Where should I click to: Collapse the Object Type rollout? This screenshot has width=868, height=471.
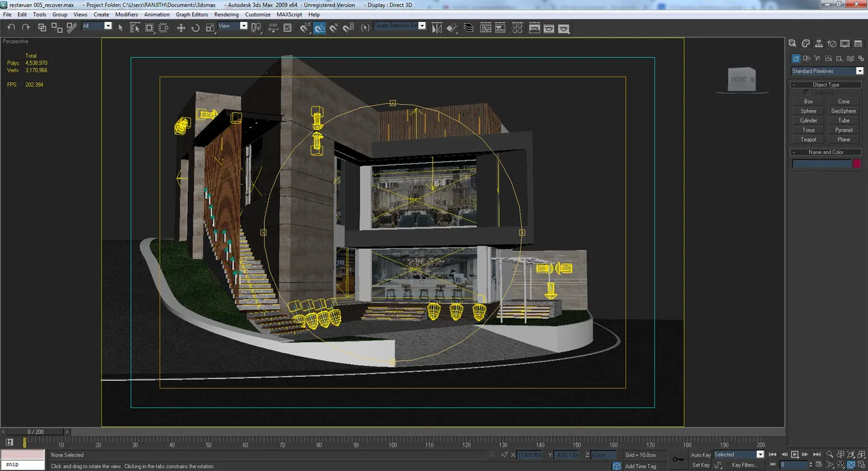pyautogui.click(x=826, y=85)
